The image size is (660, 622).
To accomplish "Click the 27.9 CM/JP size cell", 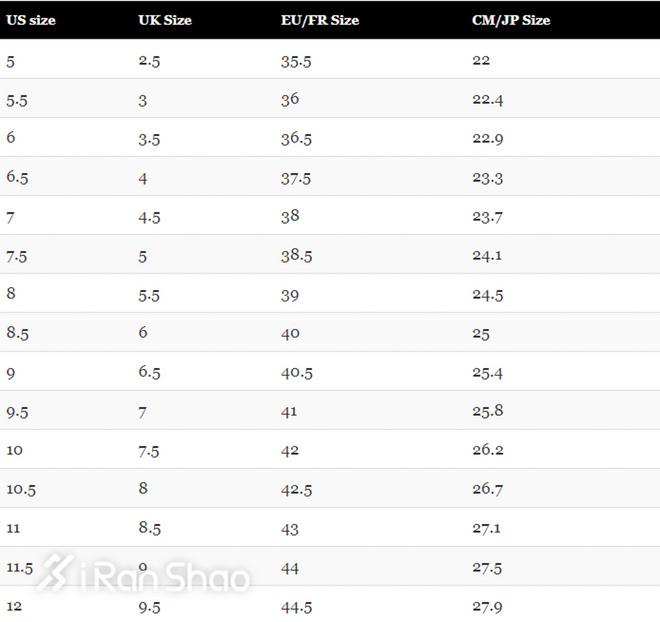I will point(487,606).
